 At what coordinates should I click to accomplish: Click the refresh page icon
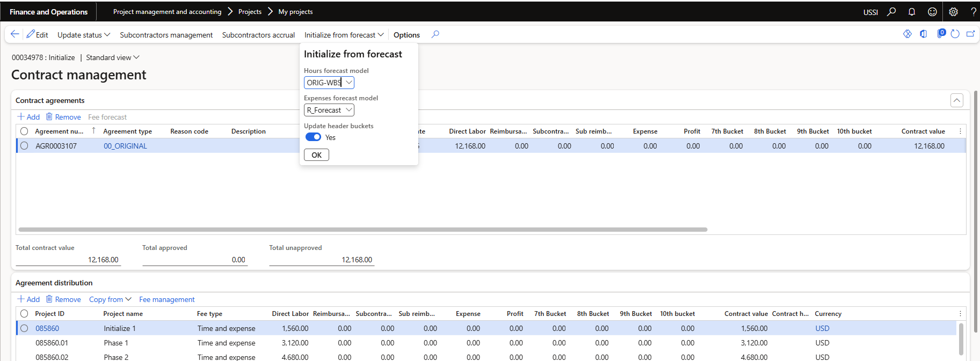955,34
